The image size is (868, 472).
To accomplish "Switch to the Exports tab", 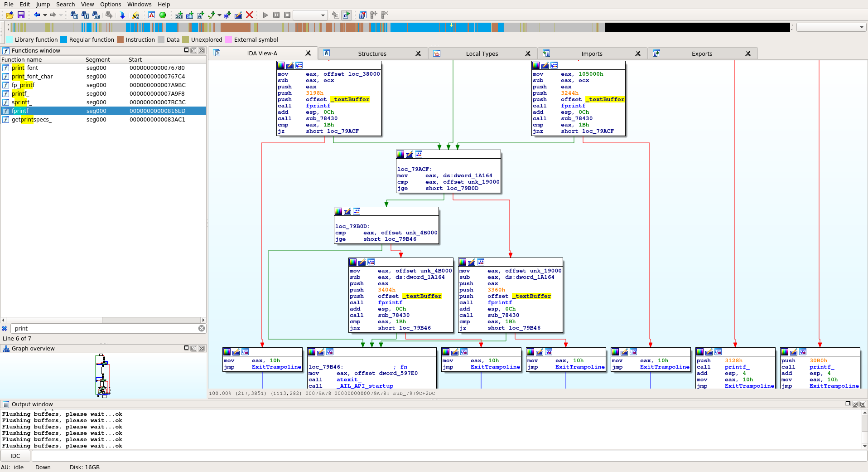I will (702, 54).
